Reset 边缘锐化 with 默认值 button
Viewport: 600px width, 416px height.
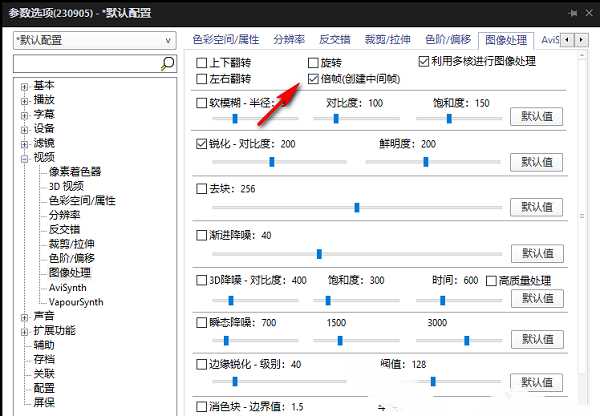point(536,382)
